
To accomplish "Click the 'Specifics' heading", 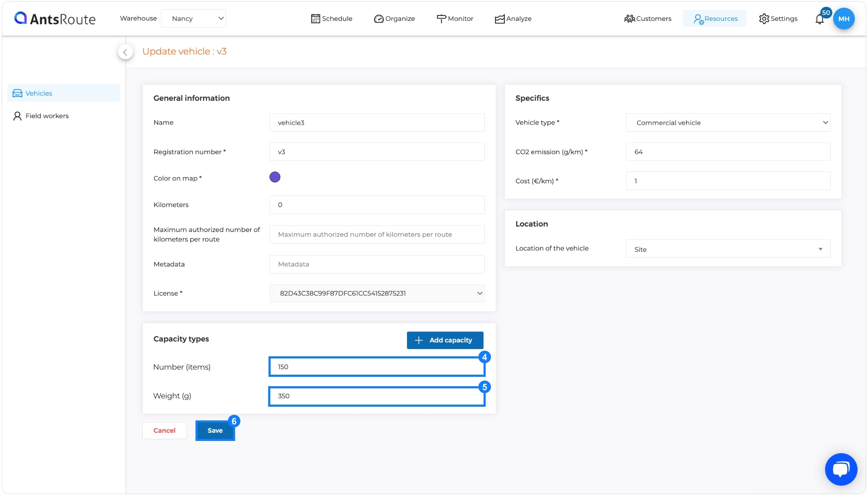I will point(532,98).
